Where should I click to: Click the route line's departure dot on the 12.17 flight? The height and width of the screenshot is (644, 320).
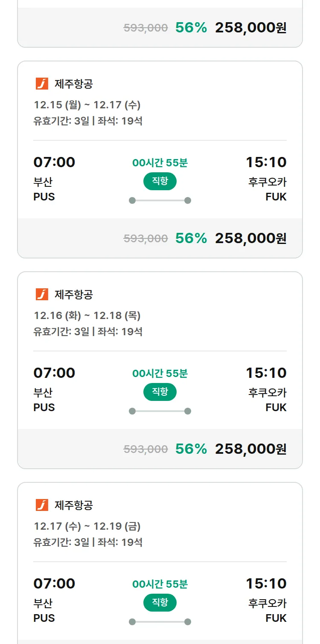tap(132, 622)
